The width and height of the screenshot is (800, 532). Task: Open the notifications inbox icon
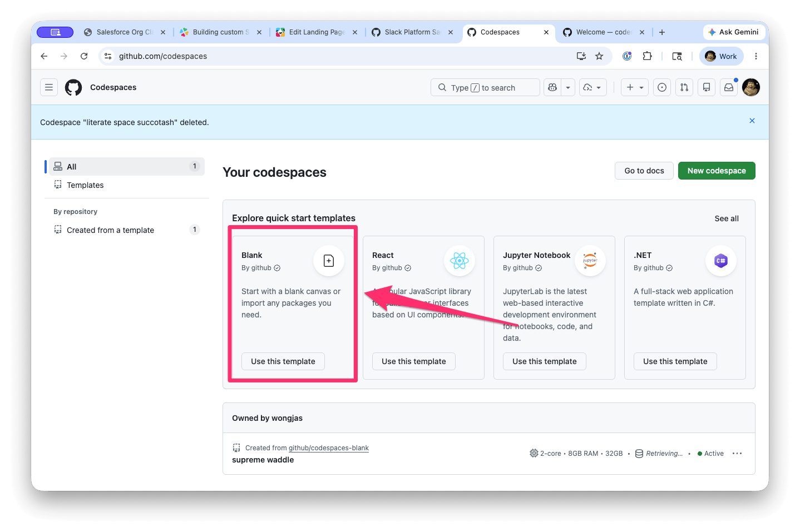(729, 87)
